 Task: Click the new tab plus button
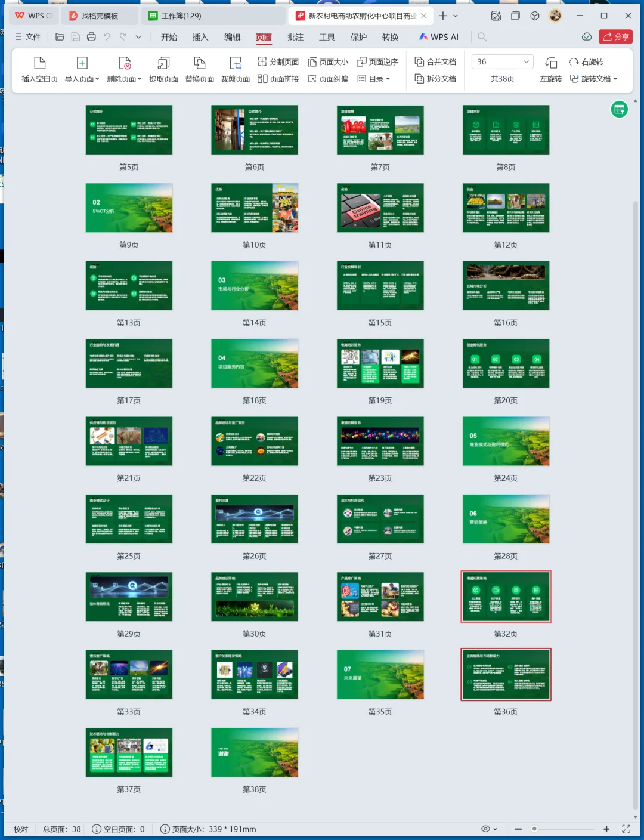(x=443, y=16)
